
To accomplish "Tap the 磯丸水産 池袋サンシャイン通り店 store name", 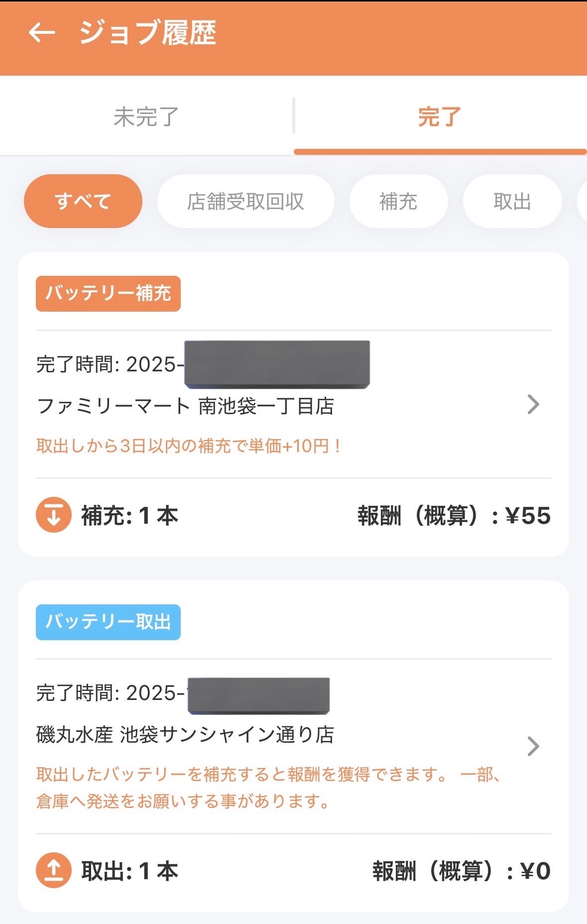I will coord(185,735).
